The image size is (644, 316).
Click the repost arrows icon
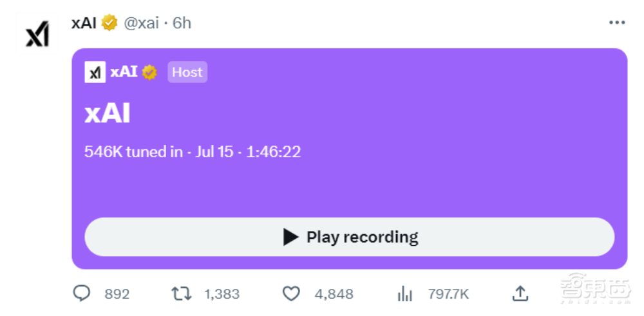pyautogui.click(x=181, y=294)
